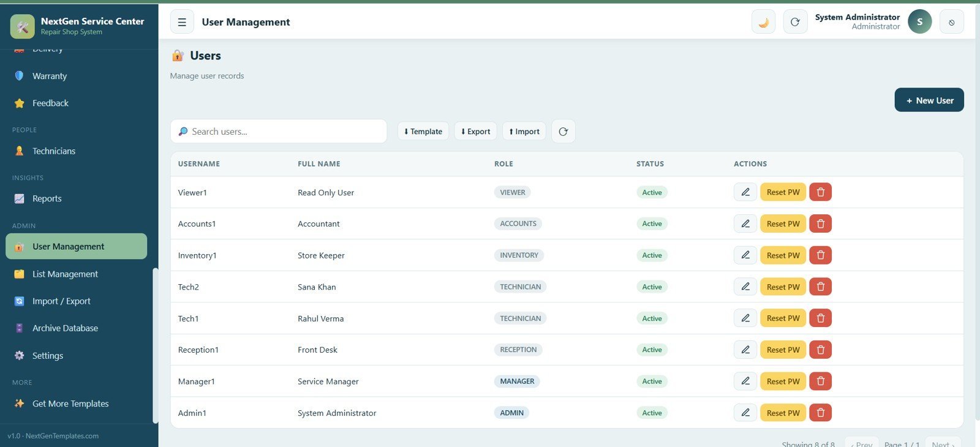This screenshot has width=980, height=447.
Task: Reset password for Viewer1
Action: tap(783, 192)
